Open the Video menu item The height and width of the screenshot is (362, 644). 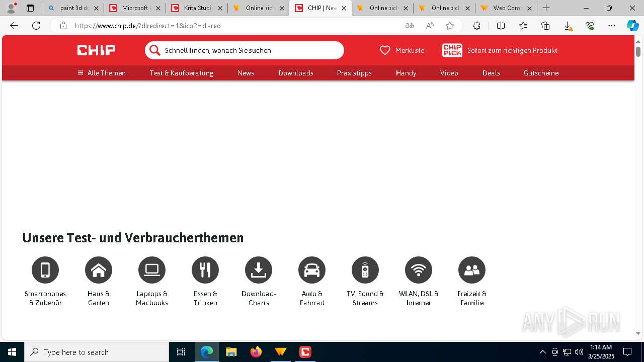[x=449, y=73]
